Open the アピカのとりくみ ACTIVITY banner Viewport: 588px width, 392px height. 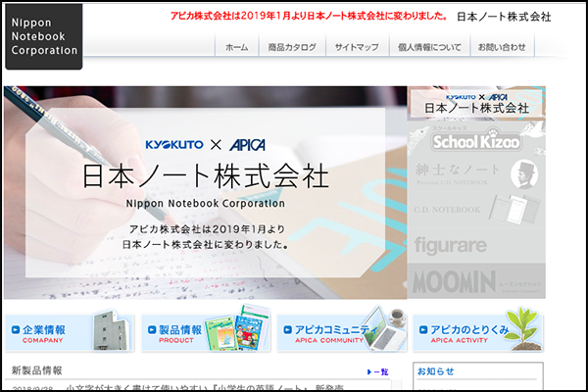[x=478, y=332]
